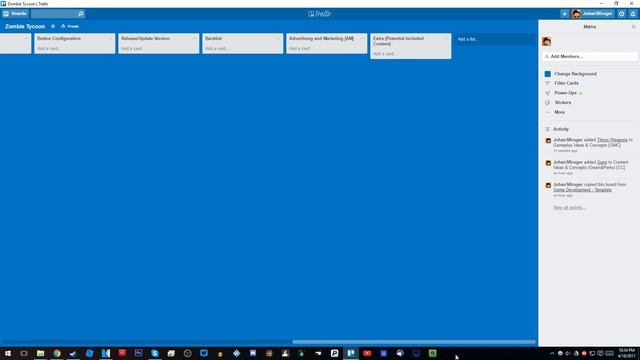The image size is (640, 360).
Task: Click the Activity section heading
Action: click(x=560, y=129)
